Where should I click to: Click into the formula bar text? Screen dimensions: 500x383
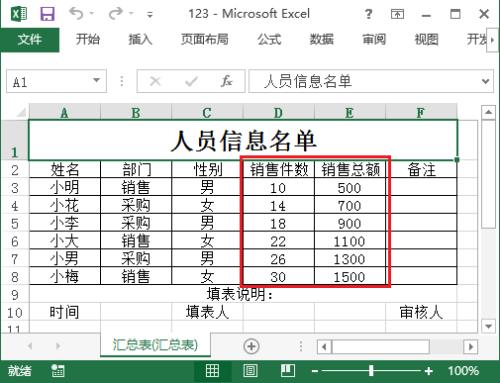click(x=363, y=81)
